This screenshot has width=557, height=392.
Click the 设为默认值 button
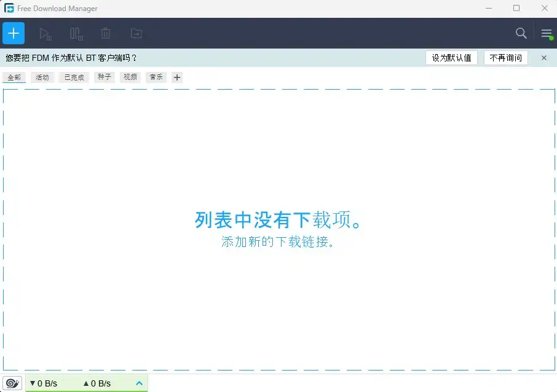coord(451,57)
